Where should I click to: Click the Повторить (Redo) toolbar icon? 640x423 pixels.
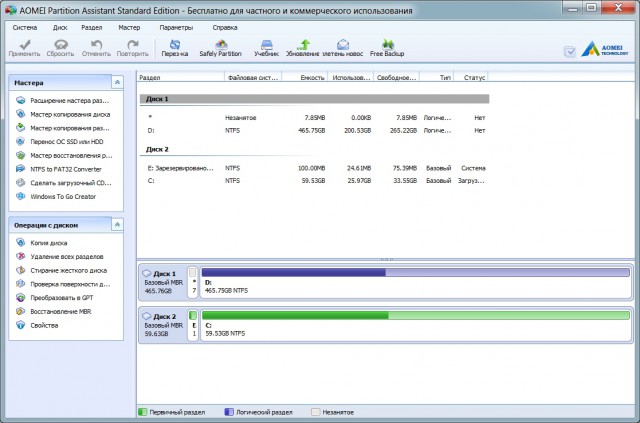(133, 48)
